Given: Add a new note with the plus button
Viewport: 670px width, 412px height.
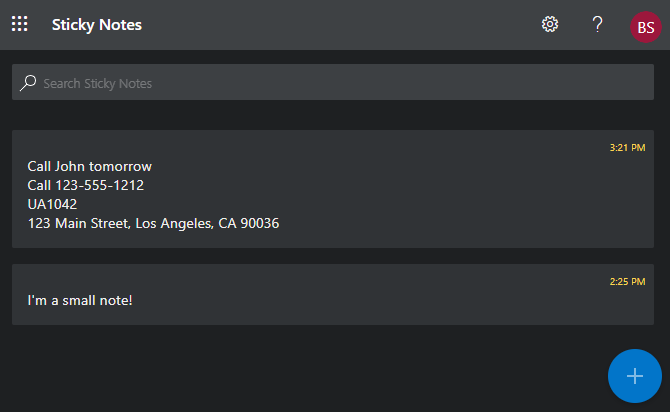Looking at the screenshot, I should click(x=634, y=376).
